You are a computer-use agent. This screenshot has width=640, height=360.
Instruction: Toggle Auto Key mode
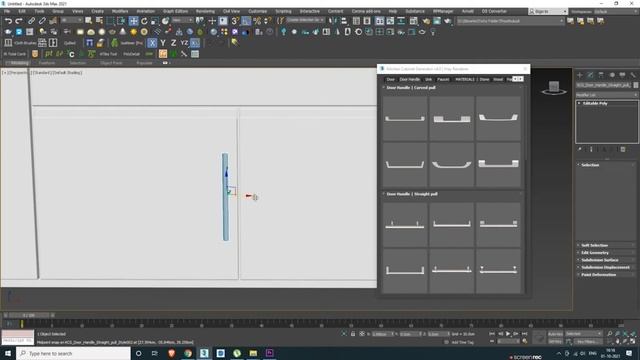(x=555, y=334)
